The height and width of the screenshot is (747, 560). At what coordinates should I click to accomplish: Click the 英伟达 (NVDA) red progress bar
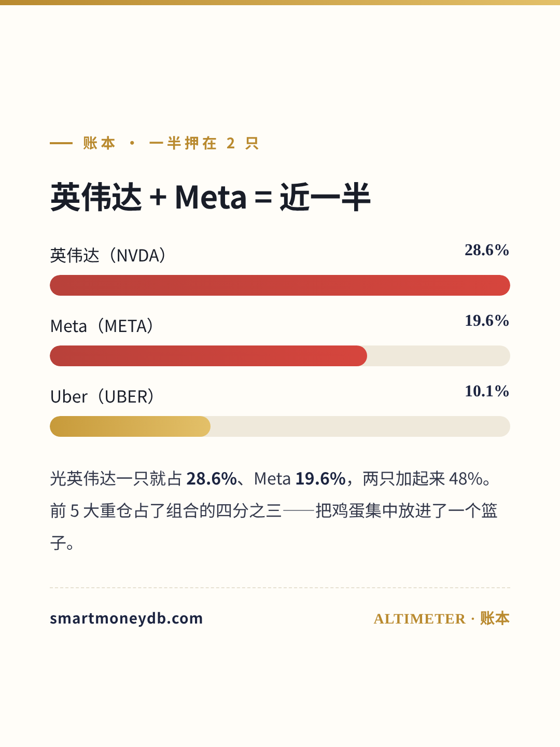click(x=280, y=285)
